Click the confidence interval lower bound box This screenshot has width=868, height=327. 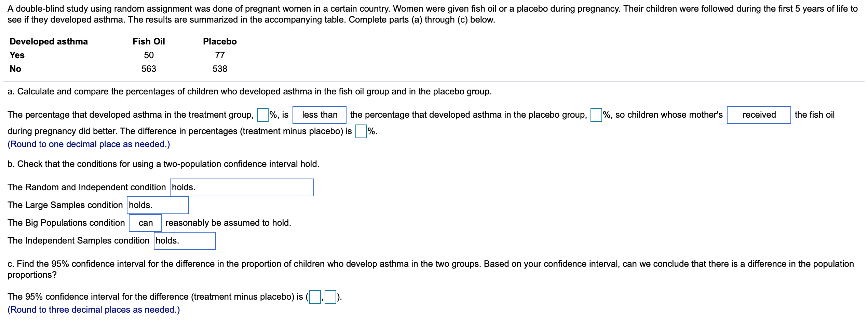(x=315, y=297)
